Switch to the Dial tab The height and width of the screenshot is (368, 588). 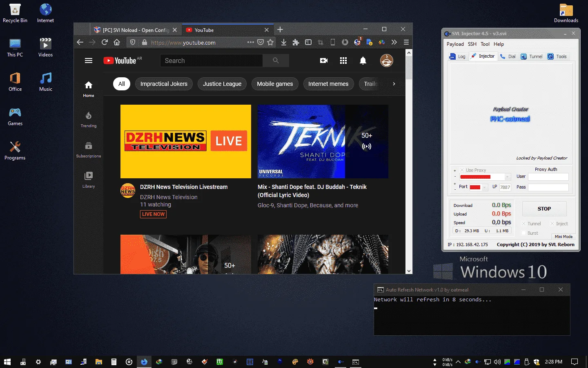pyautogui.click(x=508, y=56)
